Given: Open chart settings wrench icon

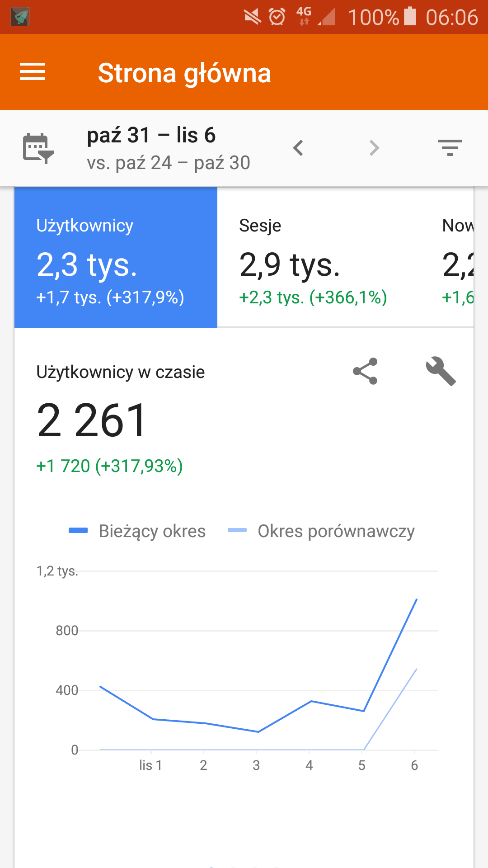Looking at the screenshot, I should (x=441, y=371).
